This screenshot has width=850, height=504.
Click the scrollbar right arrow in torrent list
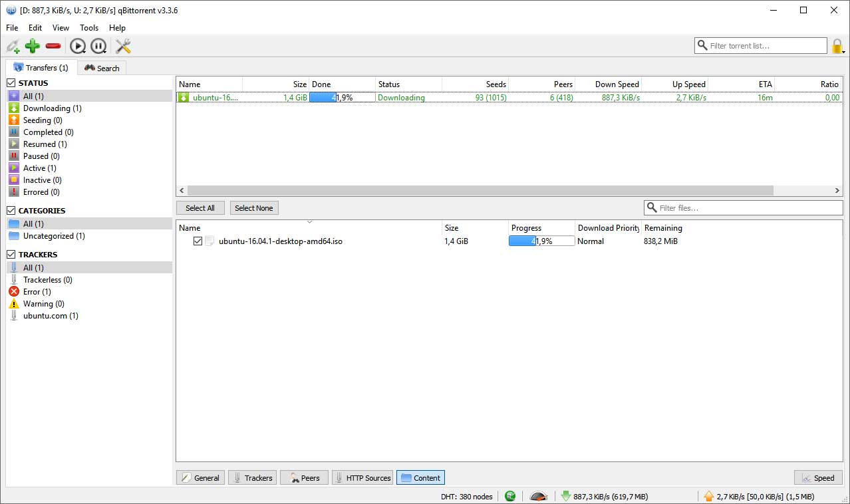point(837,191)
